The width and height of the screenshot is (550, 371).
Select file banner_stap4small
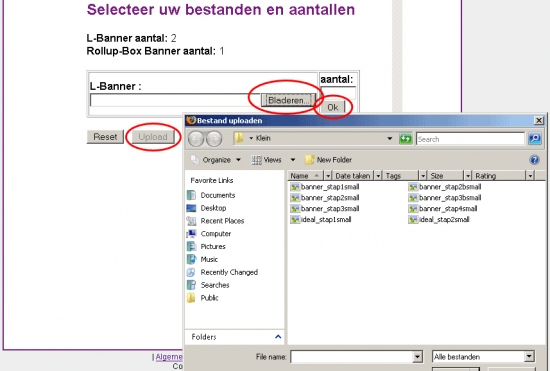pos(443,209)
